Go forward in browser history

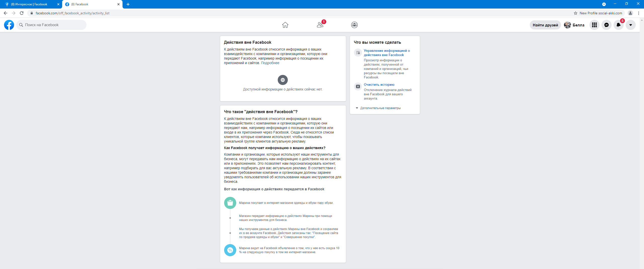[14, 13]
